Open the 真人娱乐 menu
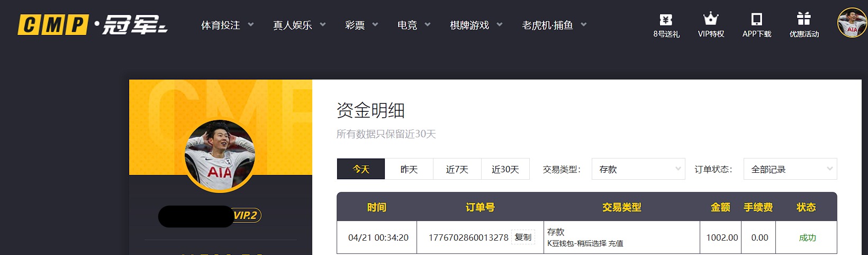 click(293, 25)
